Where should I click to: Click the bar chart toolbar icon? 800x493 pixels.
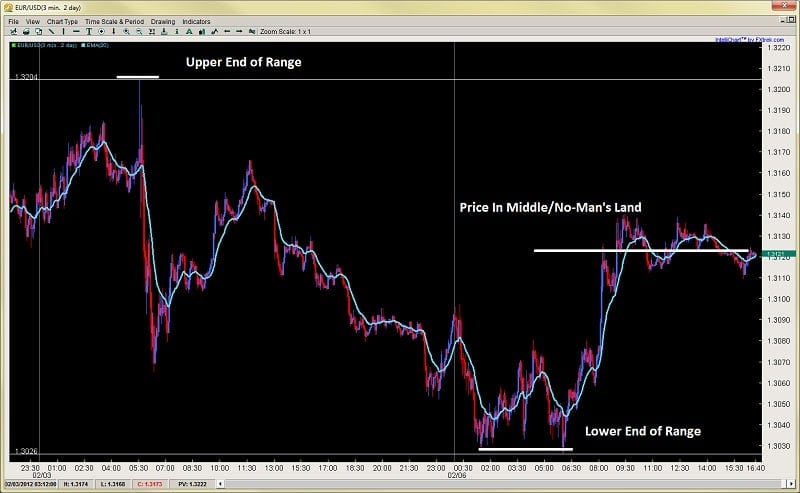pyautogui.click(x=202, y=32)
